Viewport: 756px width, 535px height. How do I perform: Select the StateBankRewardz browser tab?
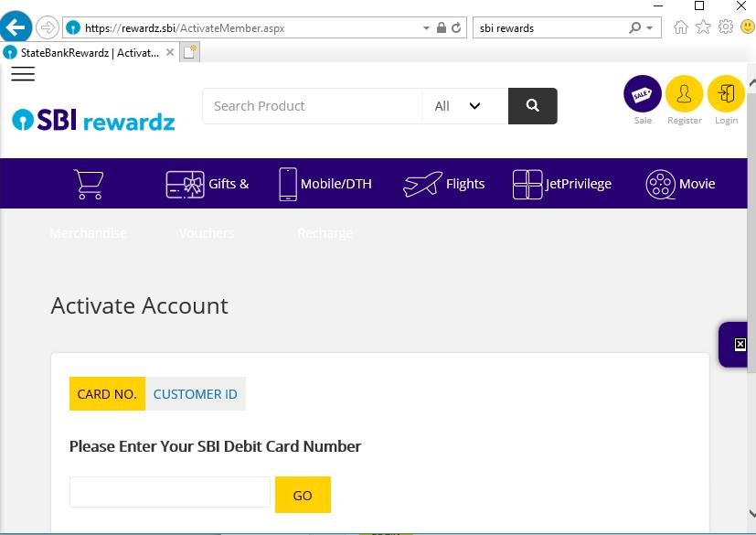click(x=90, y=52)
